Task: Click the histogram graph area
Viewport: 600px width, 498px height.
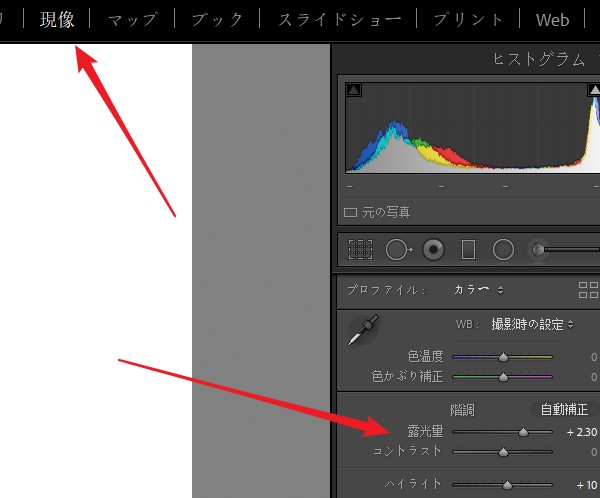Action: 473,128
